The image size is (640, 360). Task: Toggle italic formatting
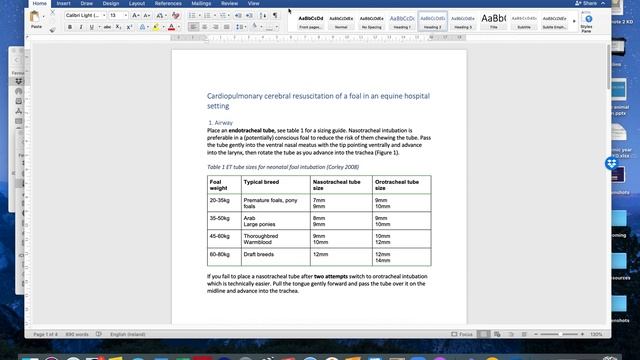tap(81, 27)
